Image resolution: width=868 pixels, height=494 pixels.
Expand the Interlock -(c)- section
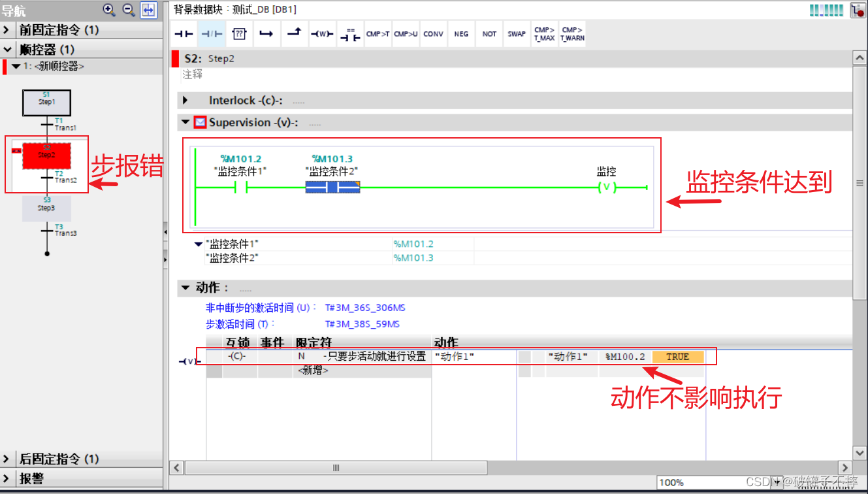click(x=185, y=101)
